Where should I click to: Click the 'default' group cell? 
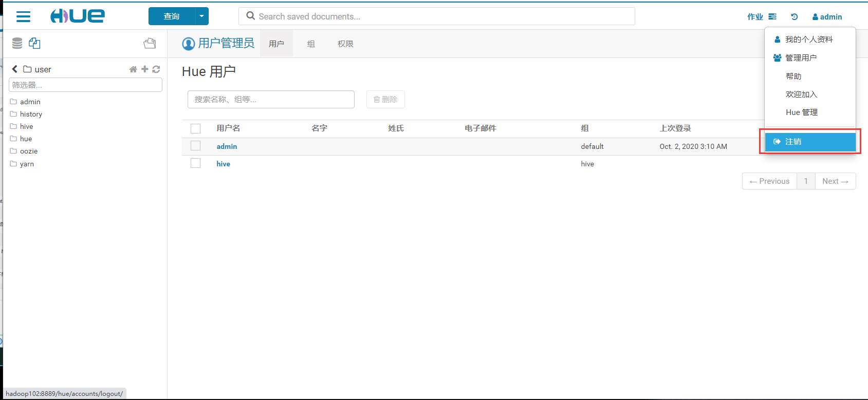(592, 146)
